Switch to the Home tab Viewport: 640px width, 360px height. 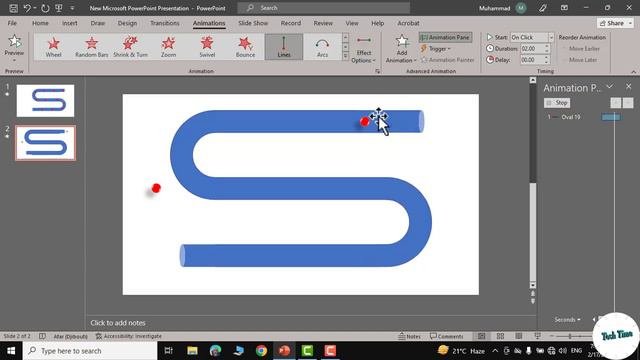(40, 23)
